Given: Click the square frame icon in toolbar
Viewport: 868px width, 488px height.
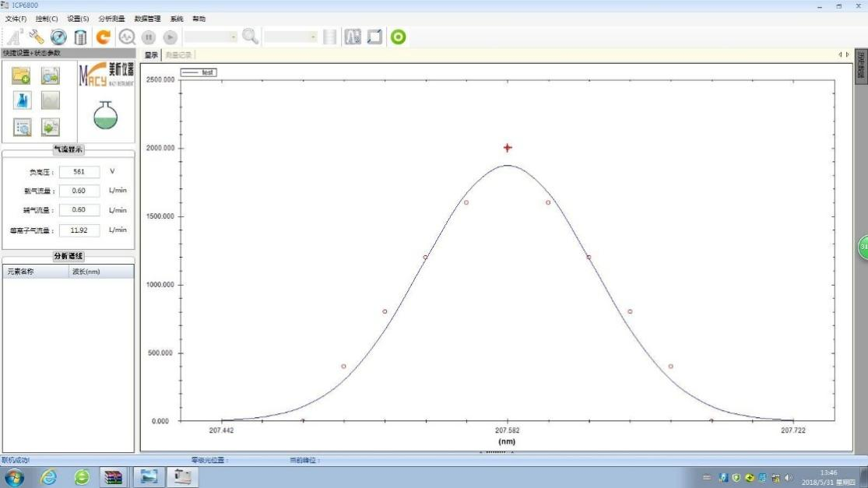Looking at the screenshot, I should (x=374, y=37).
